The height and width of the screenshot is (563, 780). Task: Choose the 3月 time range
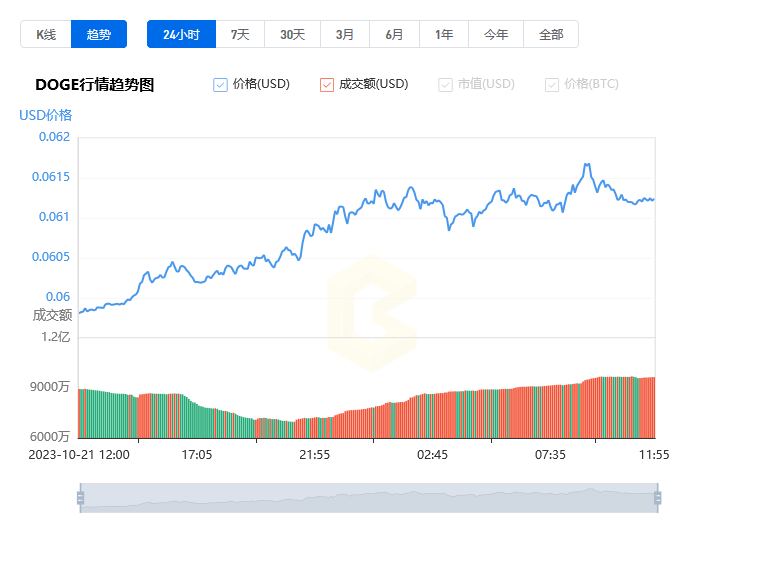[x=344, y=34]
